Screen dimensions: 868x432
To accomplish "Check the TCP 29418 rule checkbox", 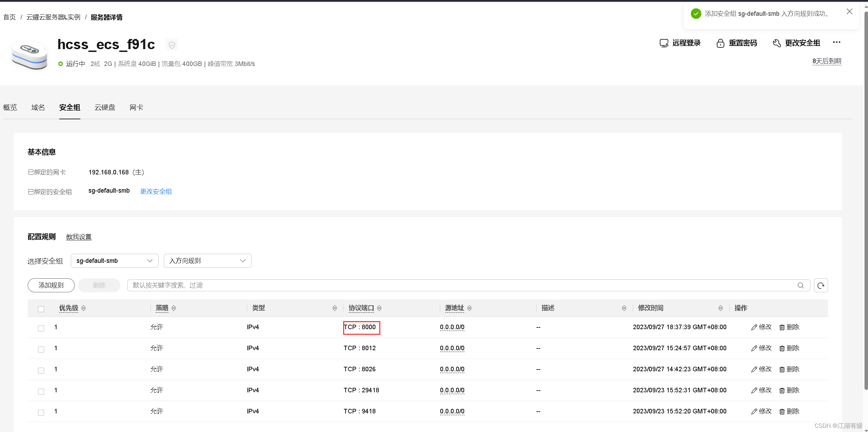I will coord(41,391).
